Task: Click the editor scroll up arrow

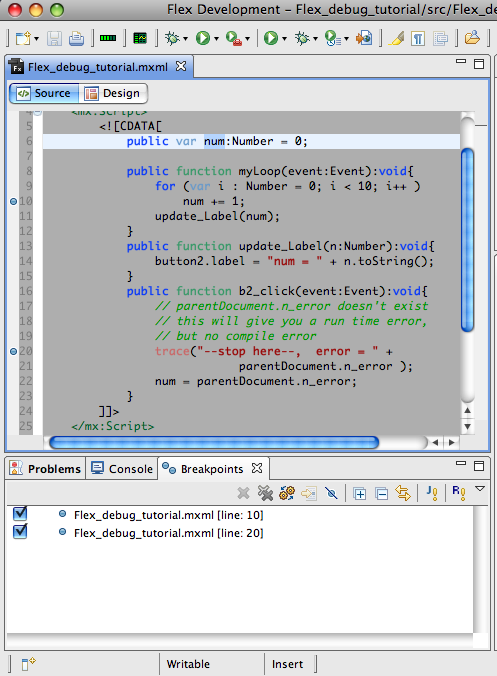Action: pyautogui.click(x=468, y=410)
